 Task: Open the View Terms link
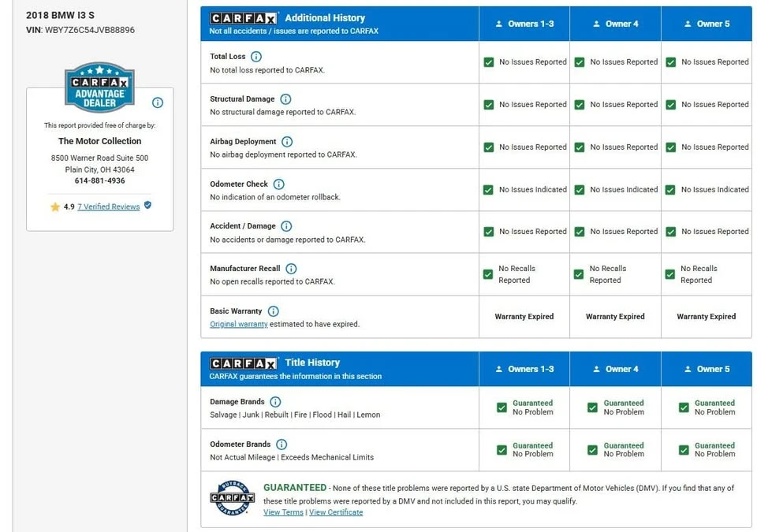tap(283, 512)
